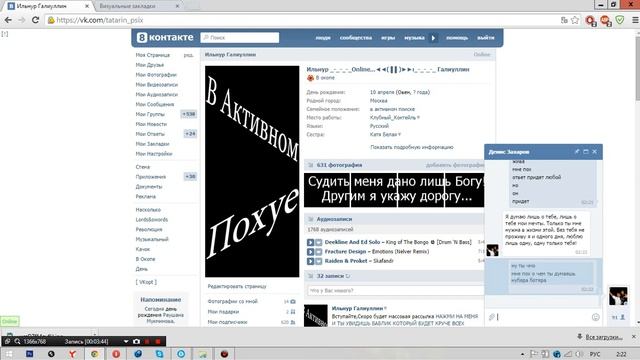
Task: Click chat sender avatar thumbnail
Action: coord(492,250)
